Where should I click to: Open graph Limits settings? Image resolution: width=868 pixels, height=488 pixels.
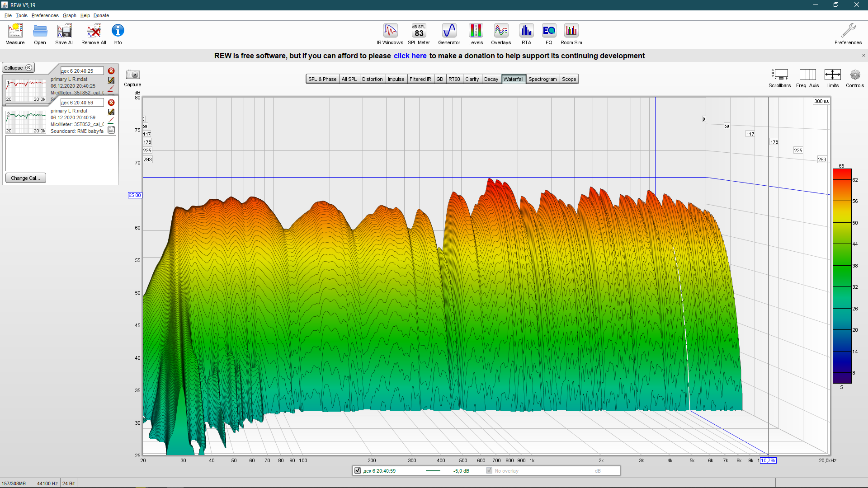tap(832, 75)
